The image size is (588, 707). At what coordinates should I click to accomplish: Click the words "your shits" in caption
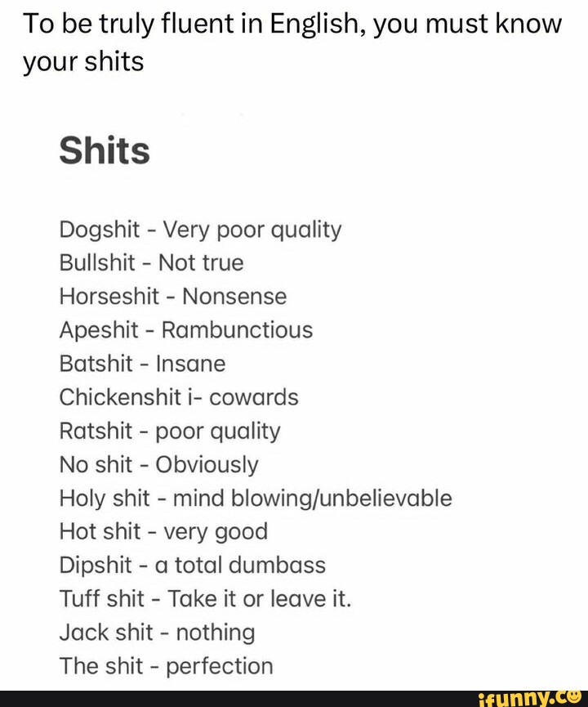(83, 62)
